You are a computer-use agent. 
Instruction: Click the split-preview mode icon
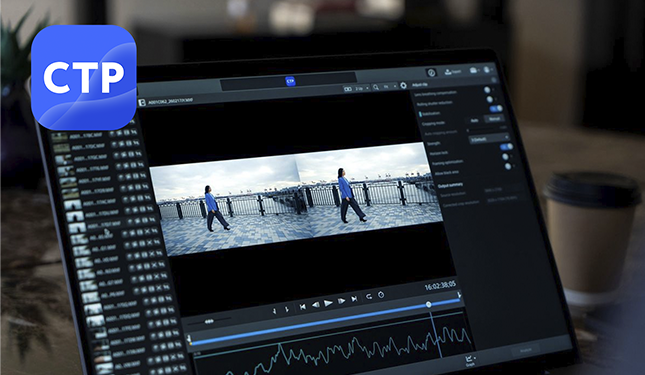(348, 88)
